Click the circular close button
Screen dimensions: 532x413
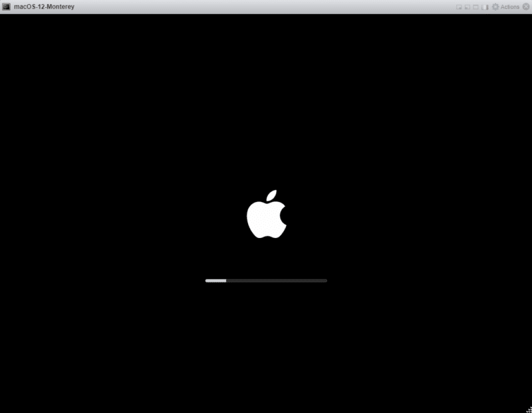click(525, 6)
